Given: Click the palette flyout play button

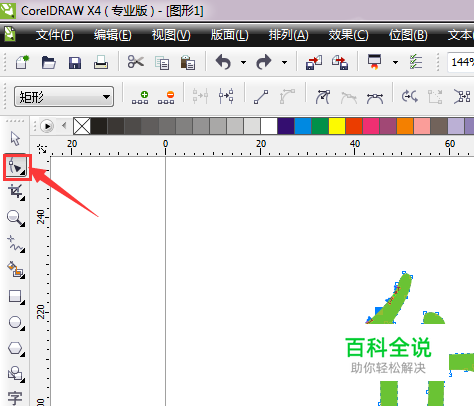Looking at the screenshot, I should tap(47, 126).
